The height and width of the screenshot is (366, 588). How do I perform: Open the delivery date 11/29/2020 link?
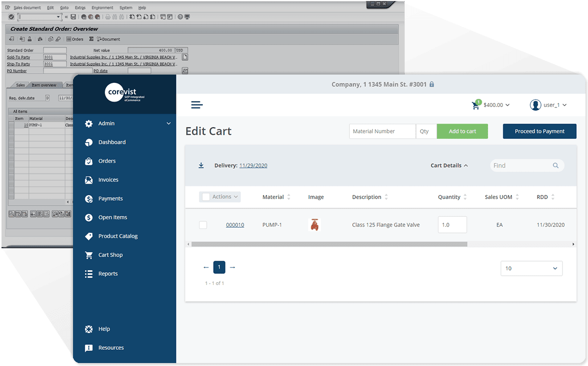253,166
